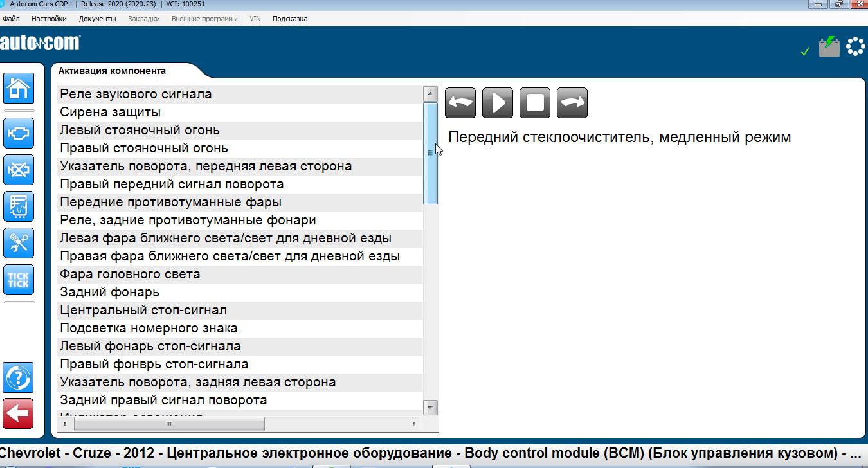Click the green checkmark connection indicator
Image resolution: width=868 pixels, height=468 pixels.
coord(805,51)
